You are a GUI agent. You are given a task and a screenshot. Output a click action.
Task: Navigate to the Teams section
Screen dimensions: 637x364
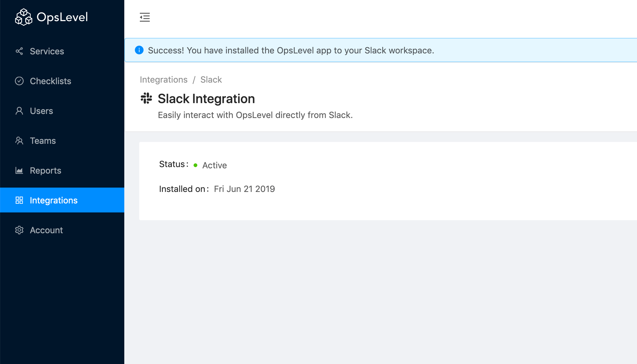(62, 140)
